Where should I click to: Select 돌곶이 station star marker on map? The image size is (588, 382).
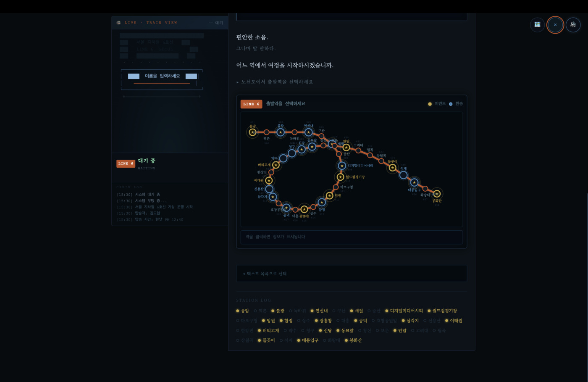pyautogui.click(x=392, y=168)
